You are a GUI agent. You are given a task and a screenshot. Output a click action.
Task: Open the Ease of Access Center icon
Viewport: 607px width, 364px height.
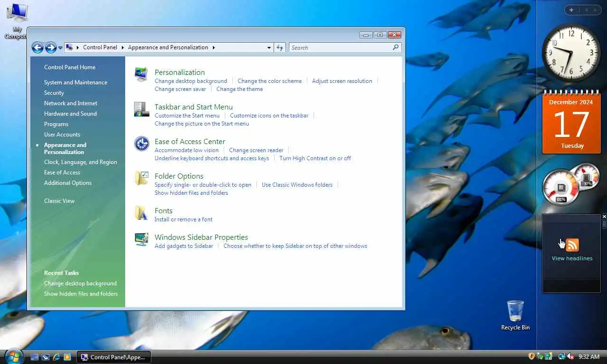[141, 144]
